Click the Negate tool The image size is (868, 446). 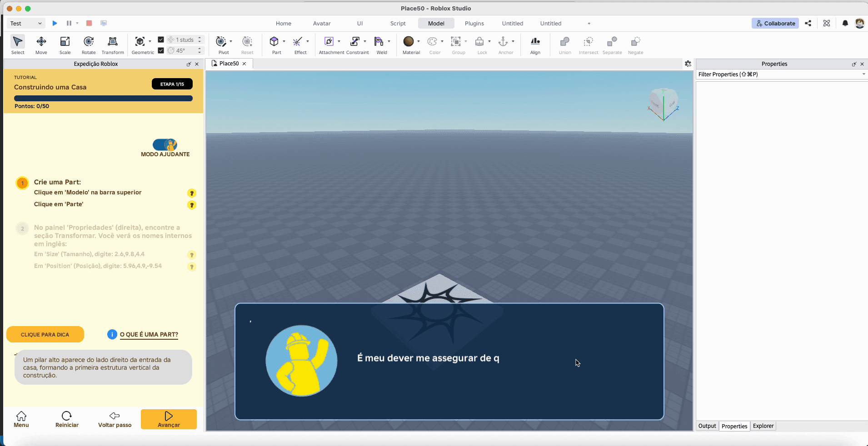[x=635, y=44]
